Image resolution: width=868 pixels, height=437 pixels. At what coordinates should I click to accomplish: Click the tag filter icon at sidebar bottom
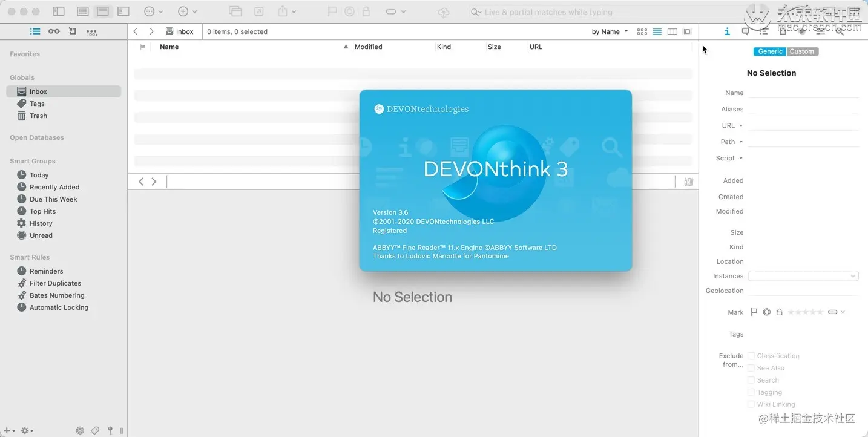pyautogui.click(x=95, y=430)
